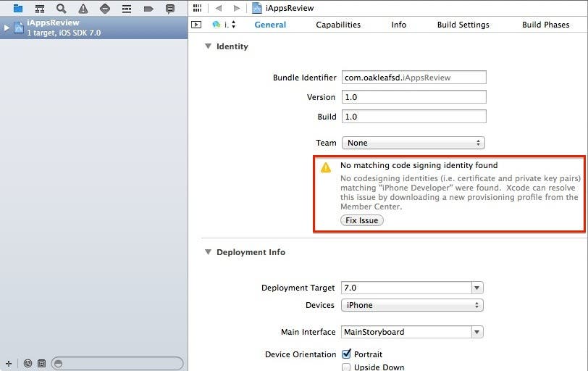Open Deployment Target dropdown arrow
Viewport: 588px width, 371px height.
pyautogui.click(x=477, y=288)
